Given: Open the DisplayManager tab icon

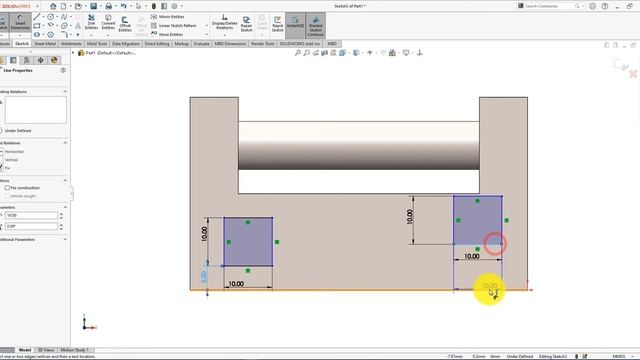Looking at the screenshot, I should 54,60.
